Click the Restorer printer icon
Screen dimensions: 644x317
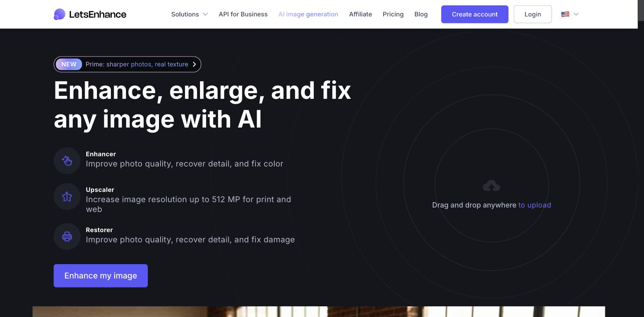tap(67, 237)
